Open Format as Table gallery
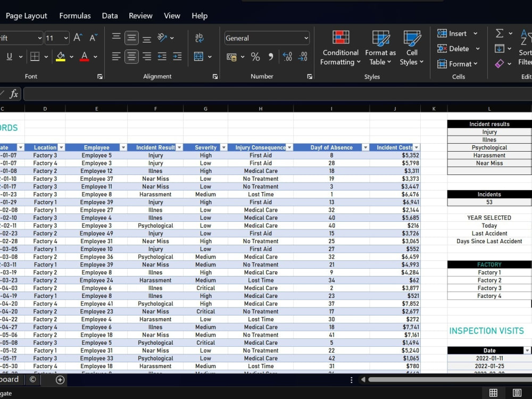The image size is (532, 399). tap(380, 47)
